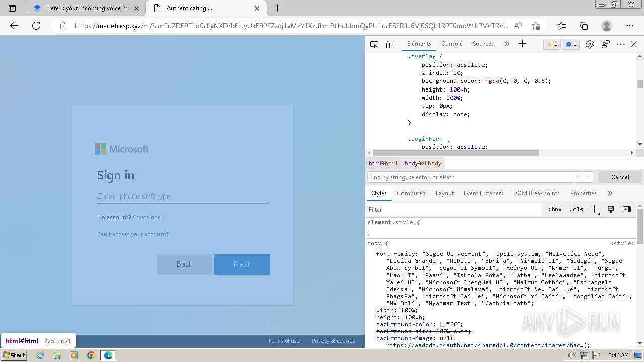Click the Email, phone or Skype field
Image resolution: width=644 pixels, height=362 pixels.
click(182, 196)
